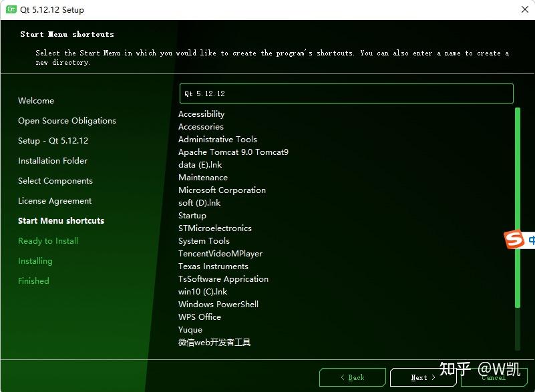535x392 pixels.
Task: Click the Start Menu folder name field
Action: 347,93
